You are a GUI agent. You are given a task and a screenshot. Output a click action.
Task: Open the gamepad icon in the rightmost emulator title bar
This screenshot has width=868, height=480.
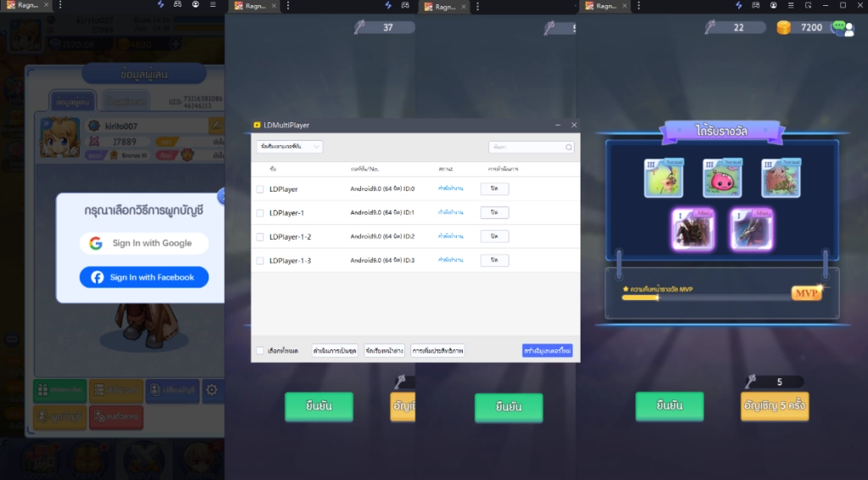[x=755, y=5]
